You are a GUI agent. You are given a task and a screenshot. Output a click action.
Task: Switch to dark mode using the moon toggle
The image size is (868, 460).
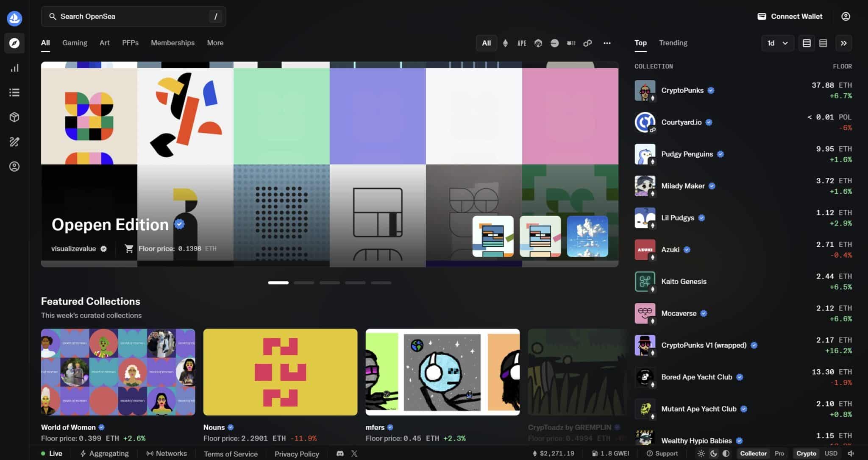click(x=714, y=453)
